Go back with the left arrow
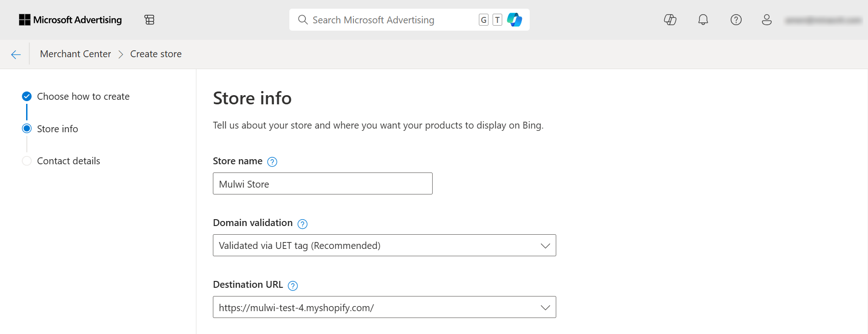 (16, 54)
